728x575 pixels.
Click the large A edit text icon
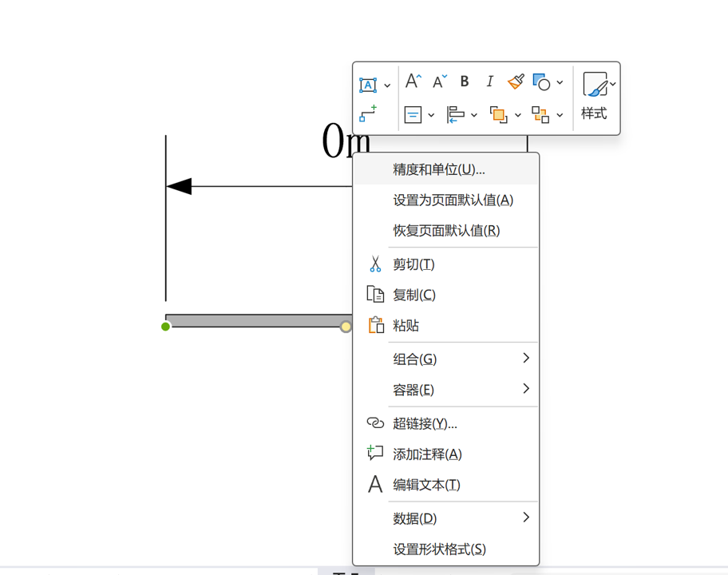point(375,484)
